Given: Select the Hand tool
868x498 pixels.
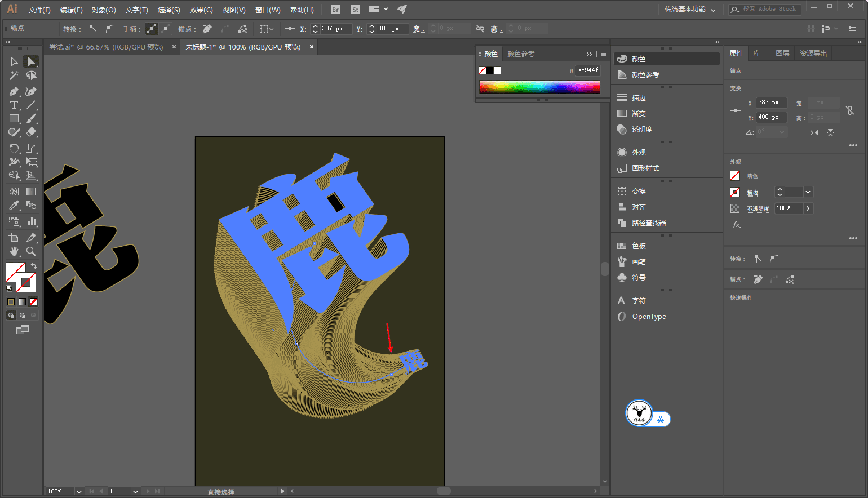Looking at the screenshot, I should click(14, 251).
